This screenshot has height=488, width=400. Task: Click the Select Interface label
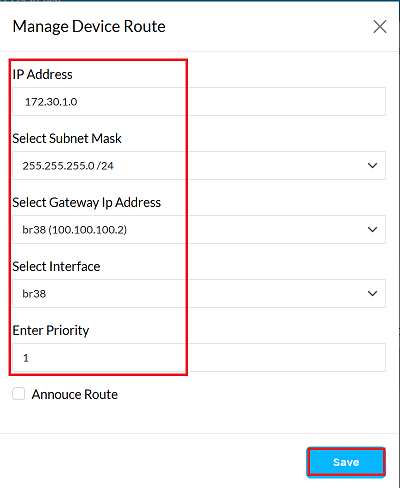(56, 266)
